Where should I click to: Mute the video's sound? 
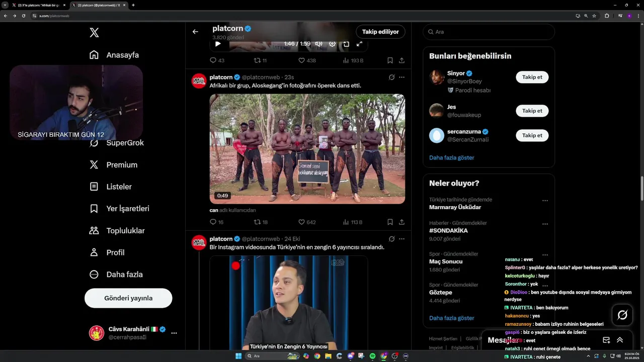(318, 44)
